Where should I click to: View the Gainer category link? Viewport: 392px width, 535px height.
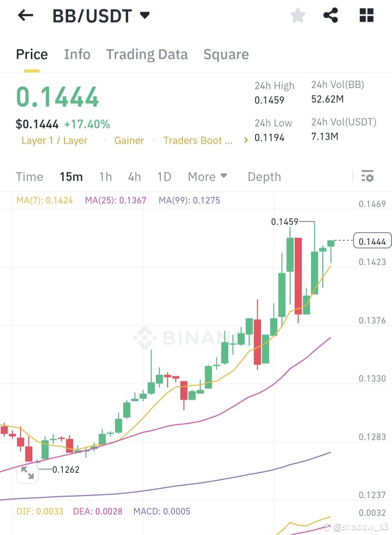coord(129,140)
